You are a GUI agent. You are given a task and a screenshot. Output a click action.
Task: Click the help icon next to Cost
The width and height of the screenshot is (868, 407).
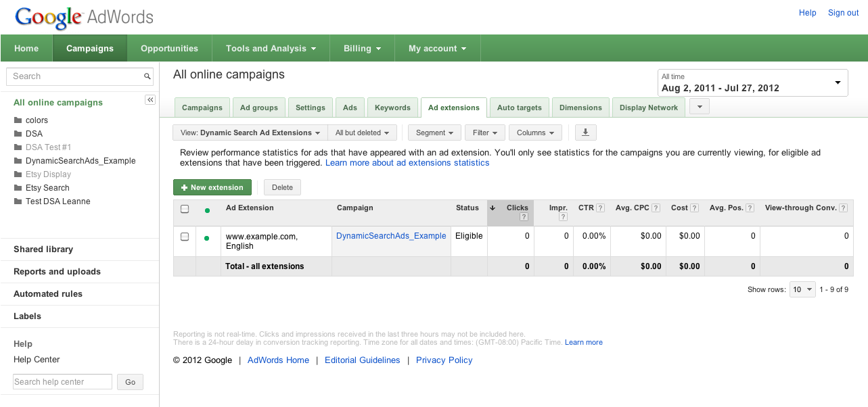tap(694, 208)
